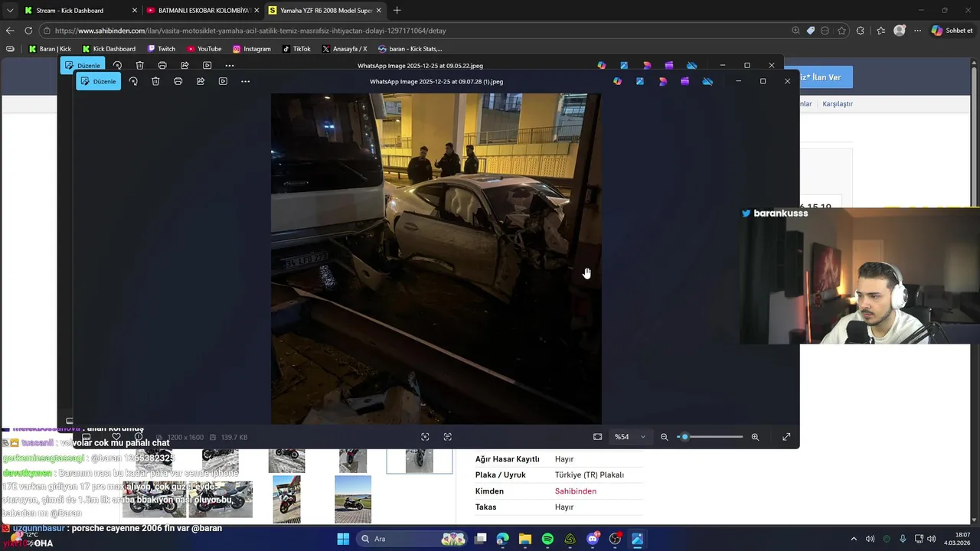Select highlighted motorcycle thumbnail in gallery
The height and width of the screenshot is (551, 980).
coord(420,461)
